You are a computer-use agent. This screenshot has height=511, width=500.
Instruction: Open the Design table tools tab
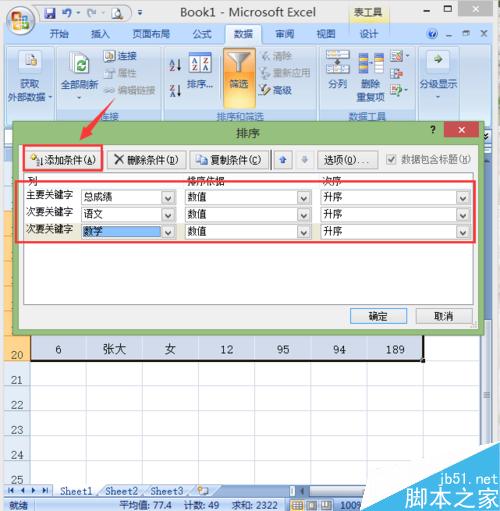368,34
